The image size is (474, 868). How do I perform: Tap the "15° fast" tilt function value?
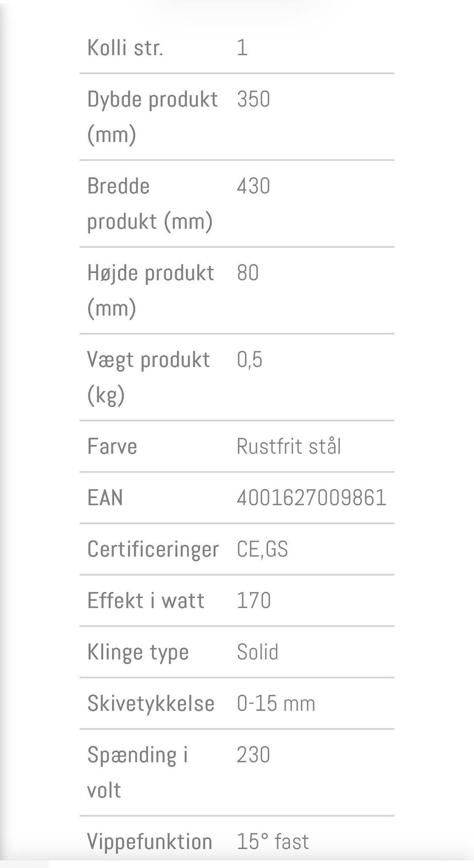click(x=273, y=841)
